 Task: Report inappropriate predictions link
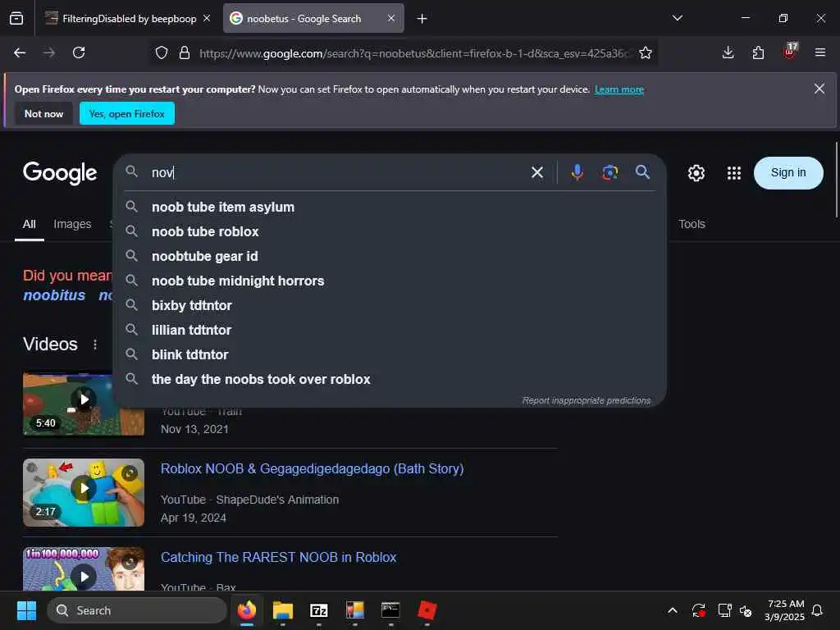586,400
